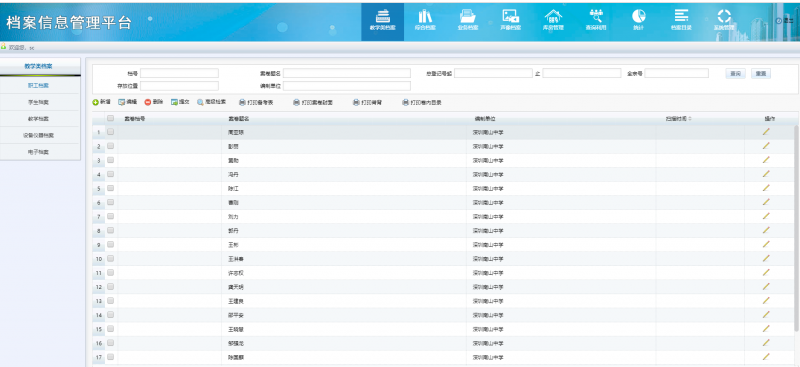This screenshot has width=800, height=367.
Task: Sort by the 归档时间 column header arrow
Action: click(690, 118)
